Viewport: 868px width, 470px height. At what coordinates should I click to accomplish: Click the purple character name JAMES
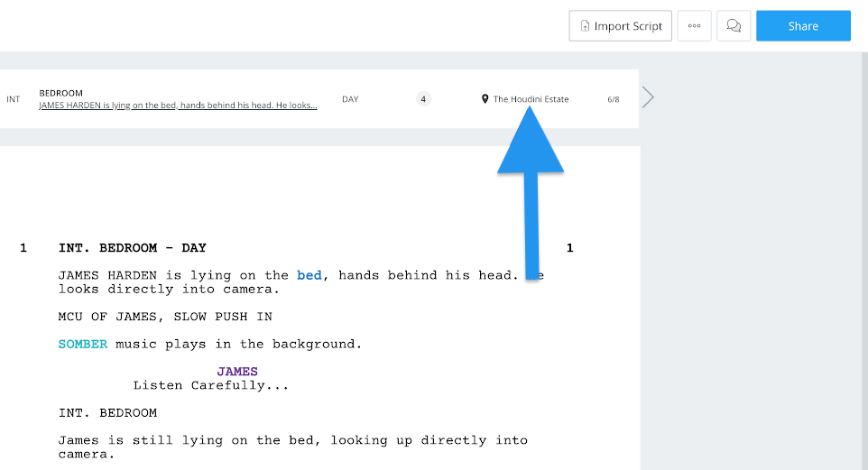coord(237,372)
